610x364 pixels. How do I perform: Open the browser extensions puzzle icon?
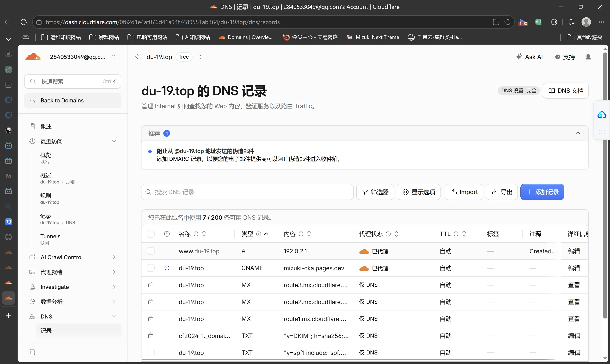pyautogui.click(x=553, y=22)
